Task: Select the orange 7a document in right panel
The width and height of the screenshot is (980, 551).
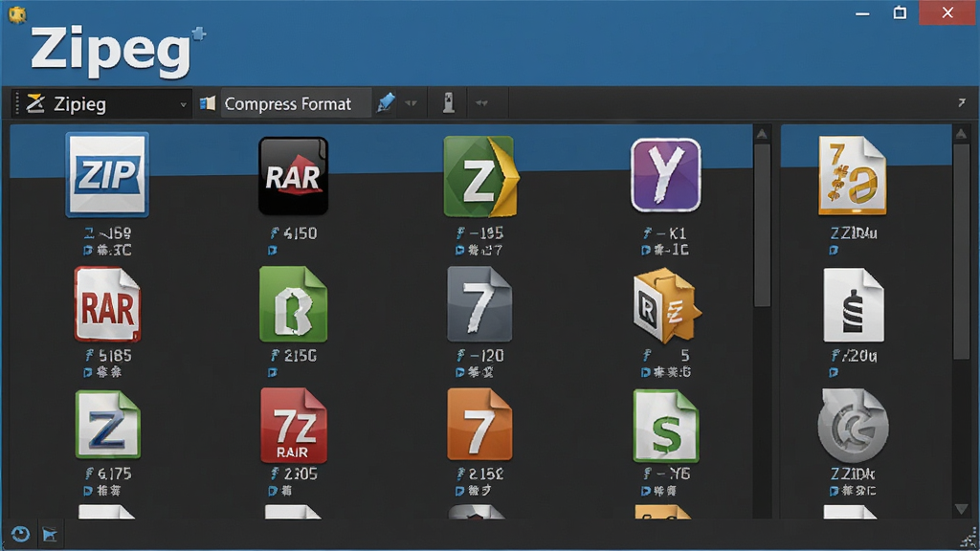Action: click(x=853, y=176)
